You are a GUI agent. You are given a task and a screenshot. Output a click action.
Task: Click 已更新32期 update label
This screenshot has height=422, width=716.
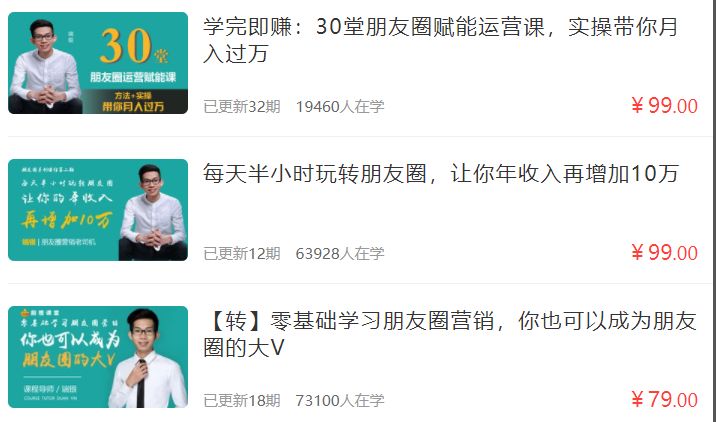click(x=242, y=106)
